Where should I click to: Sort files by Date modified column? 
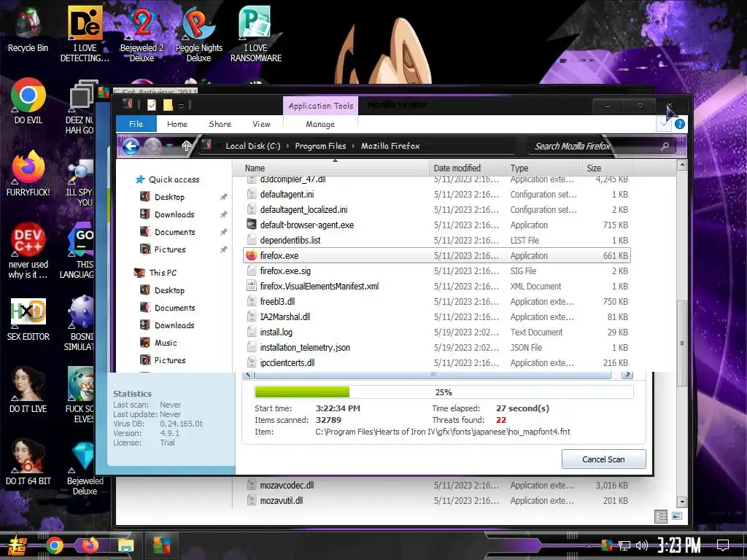click(x=468, y=168)
